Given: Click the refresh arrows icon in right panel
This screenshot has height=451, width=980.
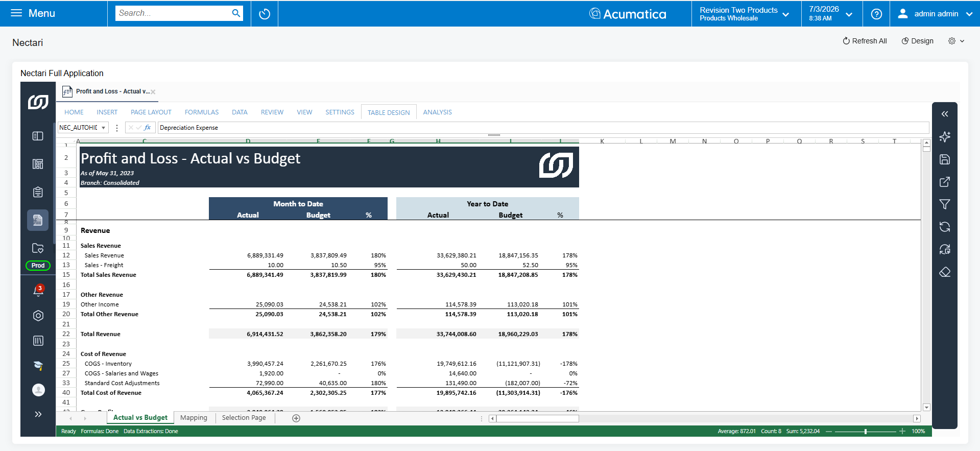Looking at the screenshot, I should click(945, 227).
